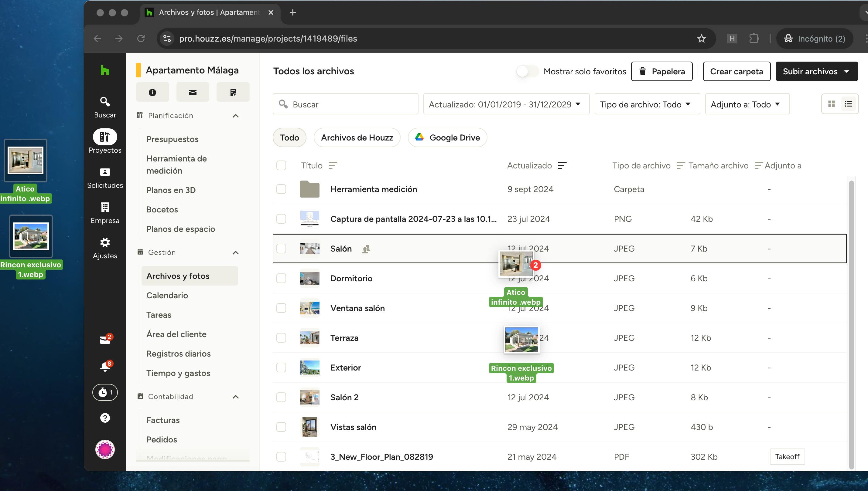Click the Buscar magnifier in sidebar
This screenshot has height=491, width=868.
[105, 101]
